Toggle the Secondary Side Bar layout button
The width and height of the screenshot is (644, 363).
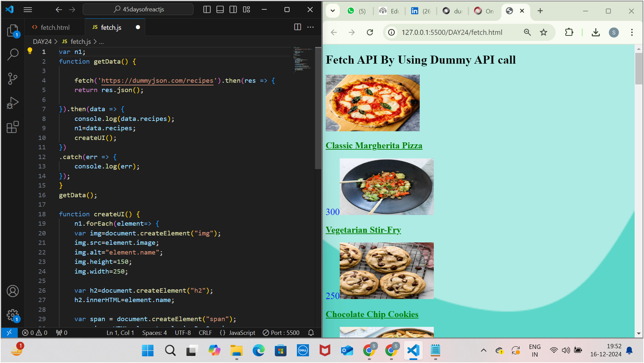(x=233, y=9)
